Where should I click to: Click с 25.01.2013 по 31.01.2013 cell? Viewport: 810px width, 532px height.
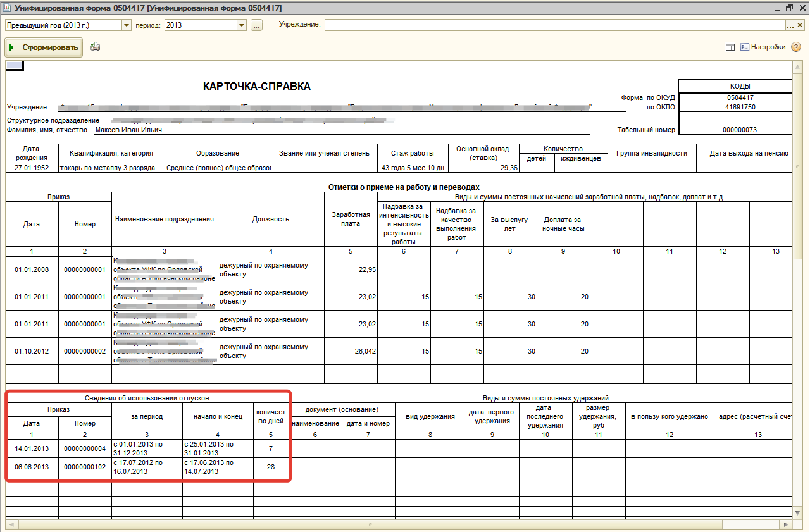click(218, 448)
